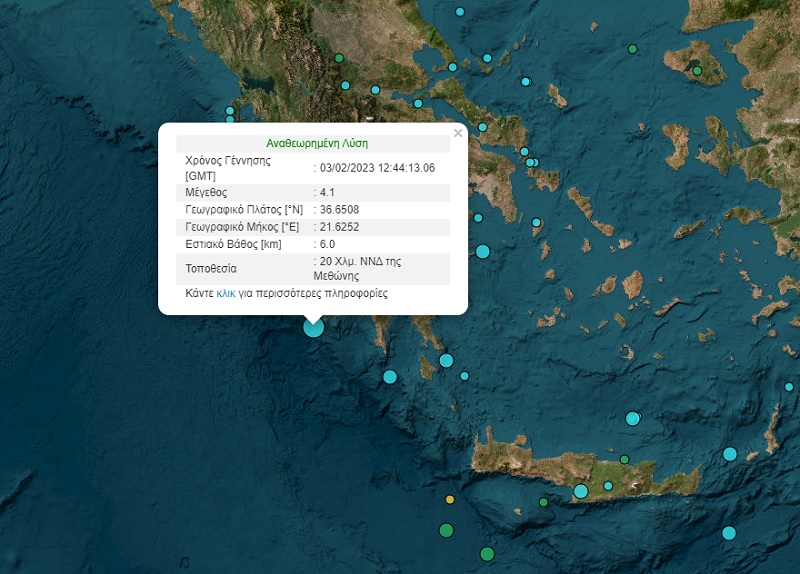Viewport: 800px width, 574px height.
Task: Select the large cyan marker right of the popup
Action: [x=483, y=251]
